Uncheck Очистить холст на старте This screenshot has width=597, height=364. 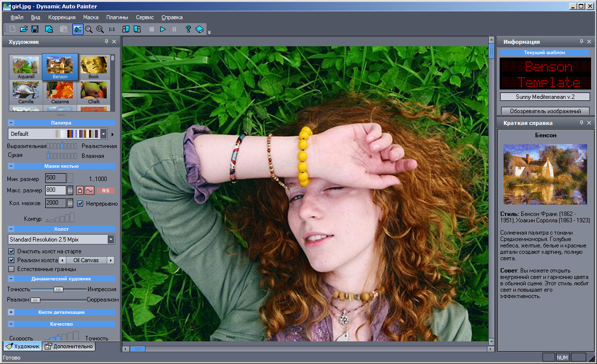coord(12,251)
